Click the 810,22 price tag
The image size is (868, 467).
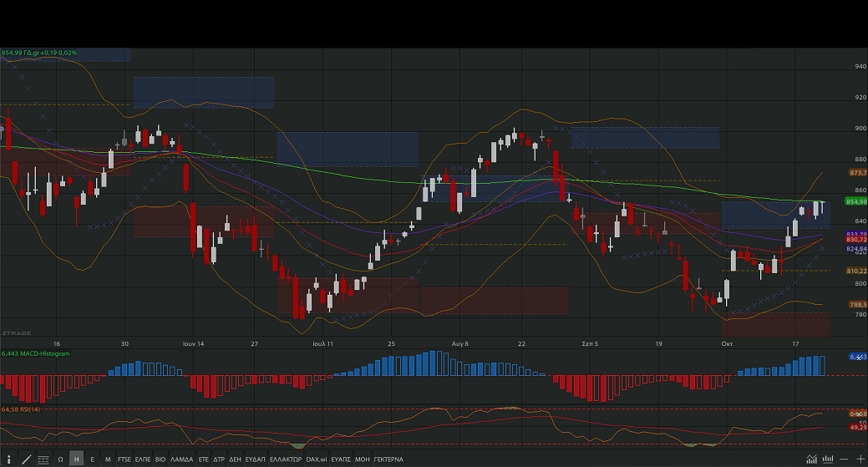856,272
